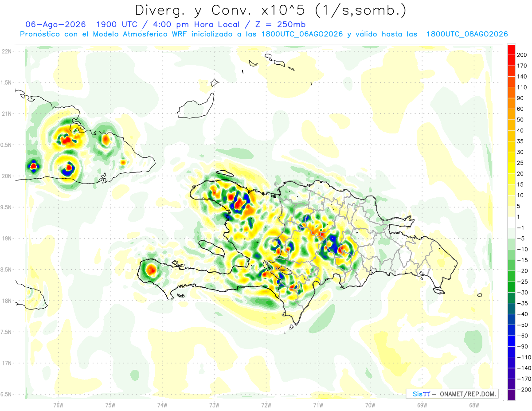
Task: Click the "-30" colorbar label
Action: click(522, 293)
